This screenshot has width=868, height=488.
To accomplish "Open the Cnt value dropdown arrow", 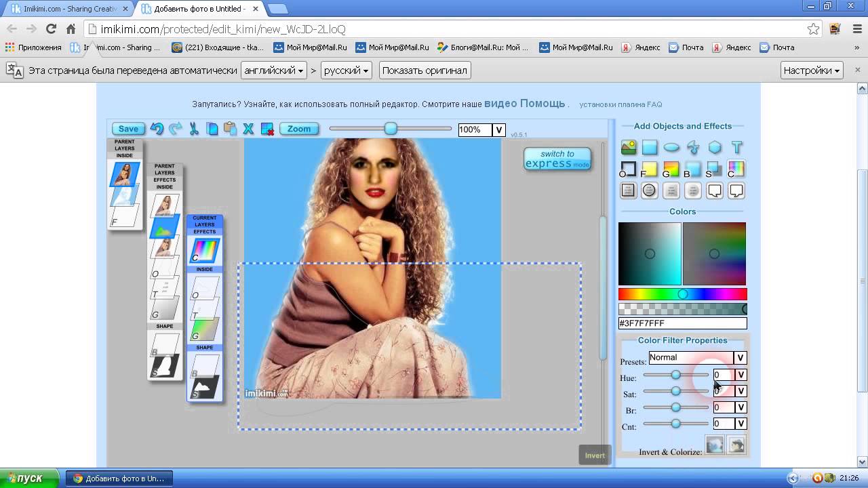I will pyautogui.click(x=741, y=424).
